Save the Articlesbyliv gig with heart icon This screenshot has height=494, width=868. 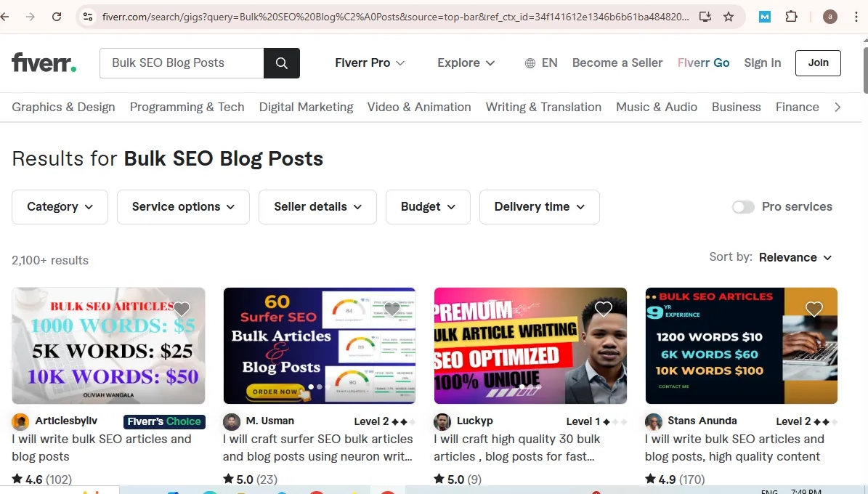pos(182,309)
